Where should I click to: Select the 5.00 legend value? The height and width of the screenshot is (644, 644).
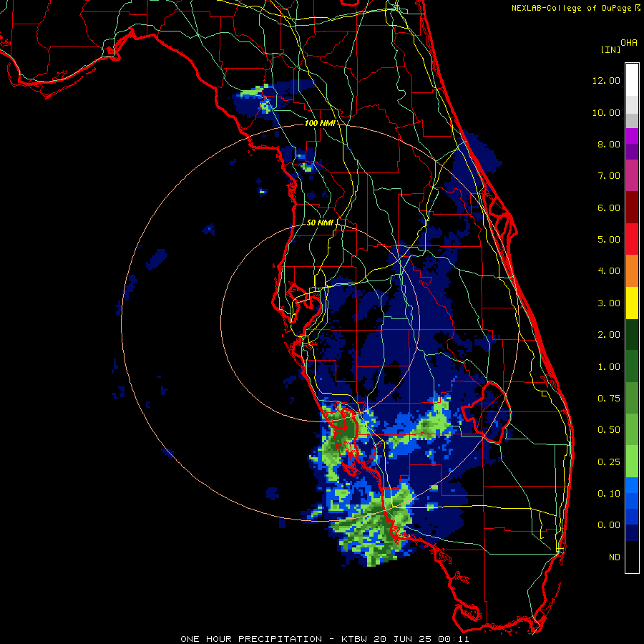coord(609,240)
